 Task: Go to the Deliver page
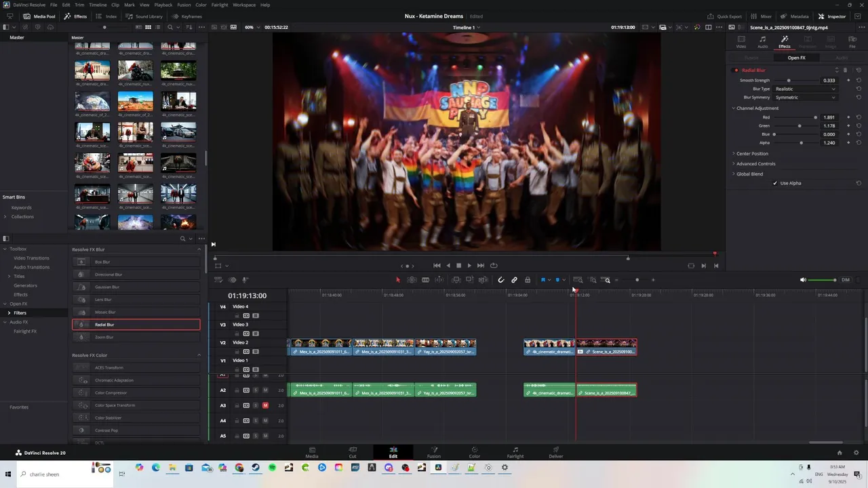[x=556, y=452]
